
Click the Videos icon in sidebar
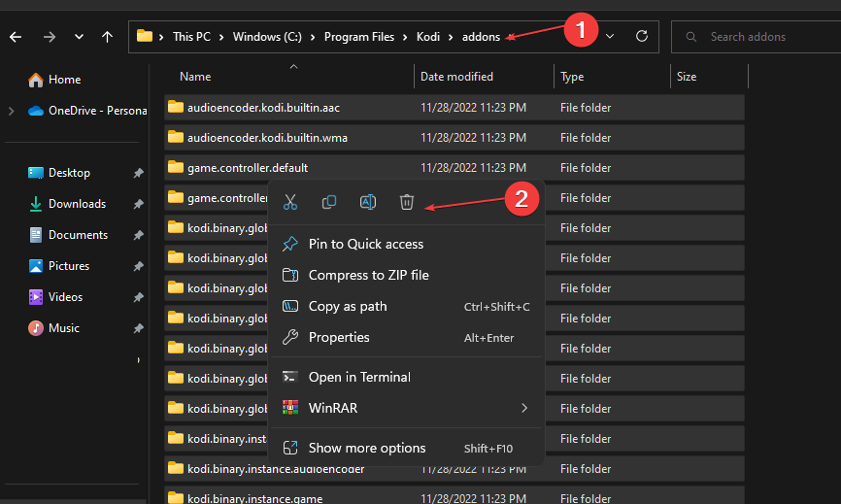pyautogui.click(x=36, y=297)
